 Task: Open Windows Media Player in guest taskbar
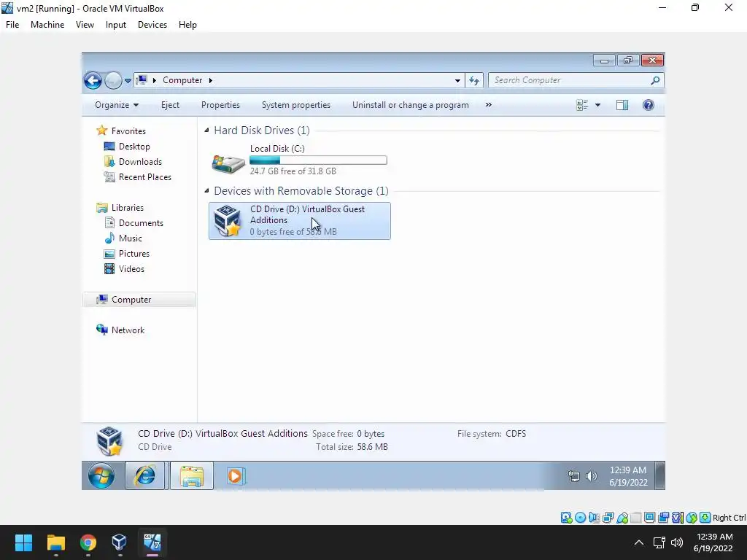coord(236,475)
